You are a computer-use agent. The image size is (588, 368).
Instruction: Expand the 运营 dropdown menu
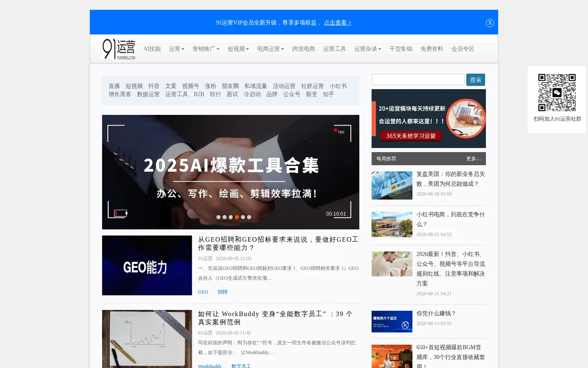[x=176, y=49]
